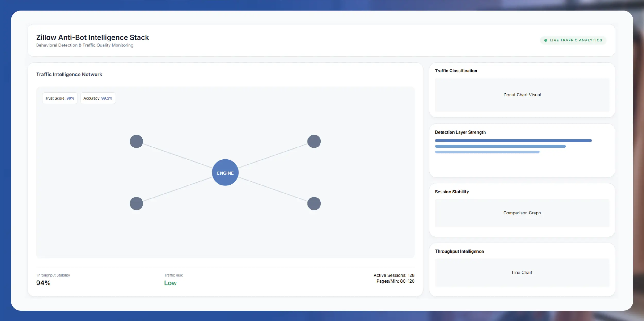
Task: Click the Pages/Min: 80–120 text
Action: pyautogui.click(x=396, y=281)
